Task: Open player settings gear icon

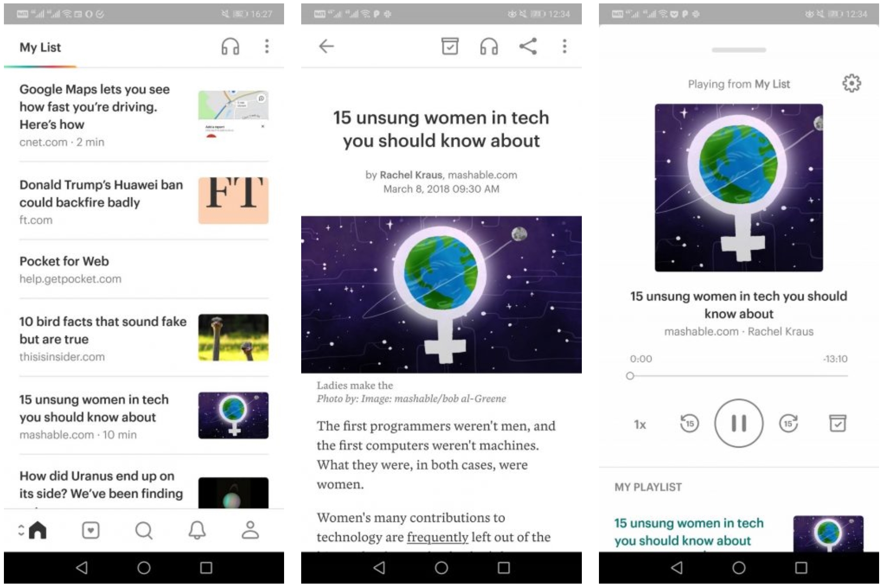Action: [851, 83]
